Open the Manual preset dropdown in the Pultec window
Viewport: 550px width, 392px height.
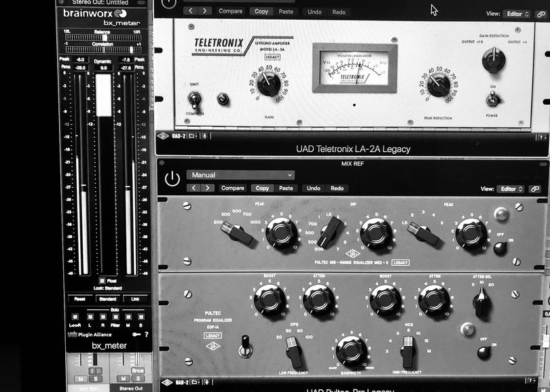tap(240, 175)
